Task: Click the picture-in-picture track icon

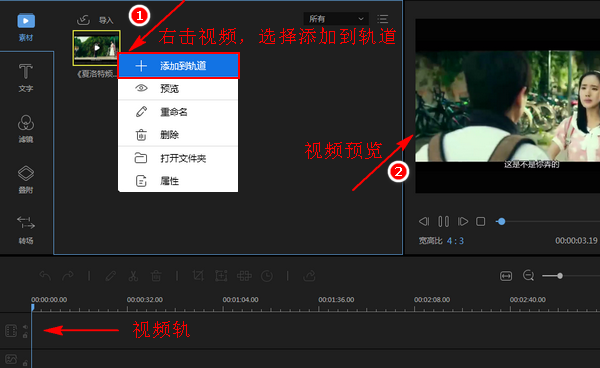Action: pos(11,359)
